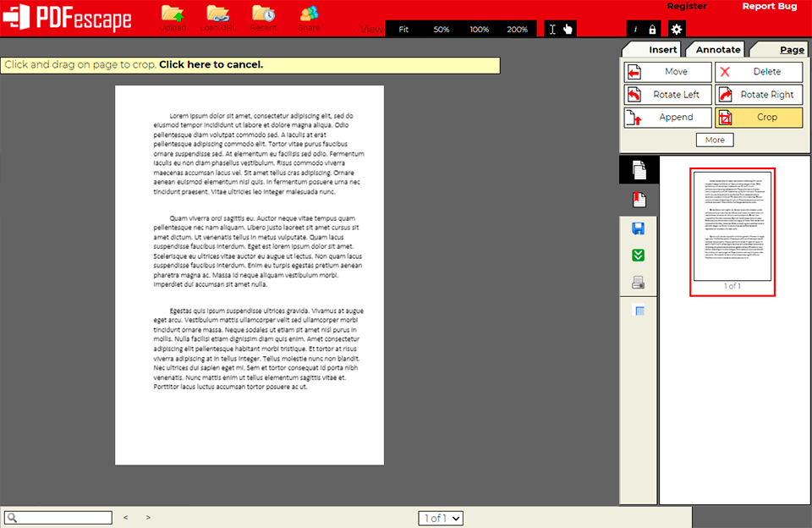Select the hand pan tool
The image size is (812, 528).
click(568, 29)
